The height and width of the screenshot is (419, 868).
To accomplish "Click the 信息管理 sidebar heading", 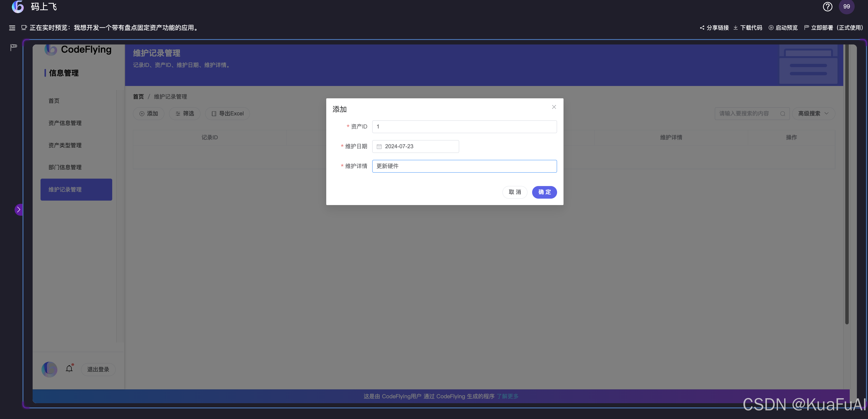I will [64, 73].
